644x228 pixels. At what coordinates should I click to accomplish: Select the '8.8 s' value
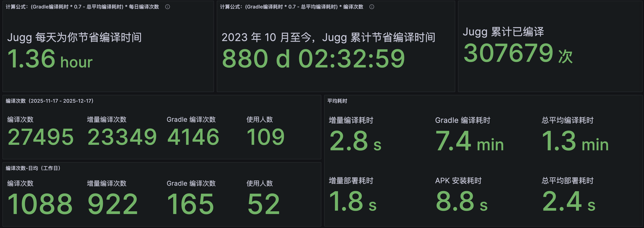(462, 201)
